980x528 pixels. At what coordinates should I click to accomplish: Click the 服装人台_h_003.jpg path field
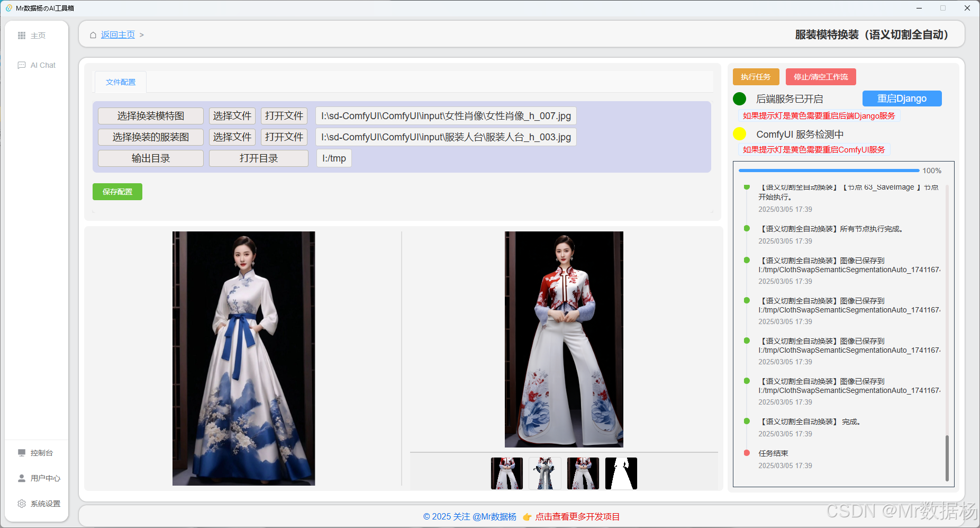click(x=446, y=137)
